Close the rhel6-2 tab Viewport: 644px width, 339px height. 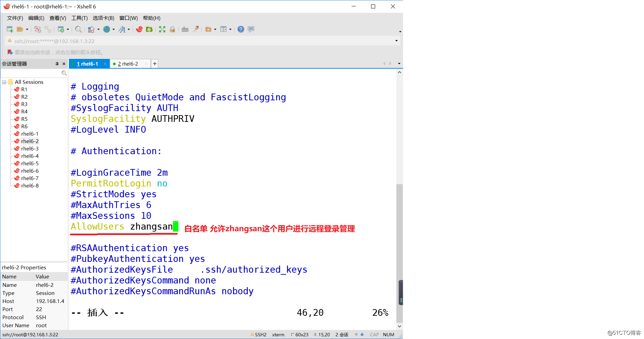click(x=146, y=64)
